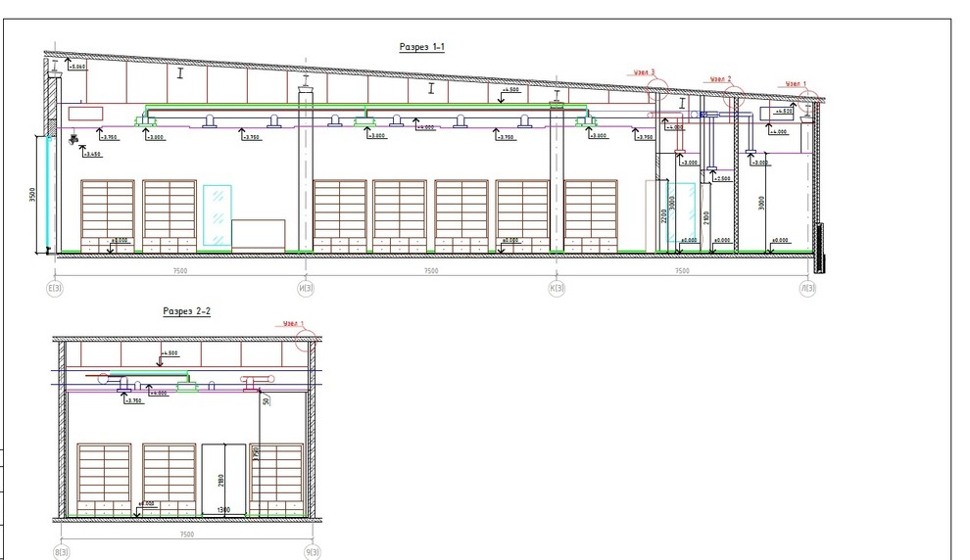This screenshot has width=970, height=560.
Task: Select the 1300 door width dimension
Action: point(223,511)
